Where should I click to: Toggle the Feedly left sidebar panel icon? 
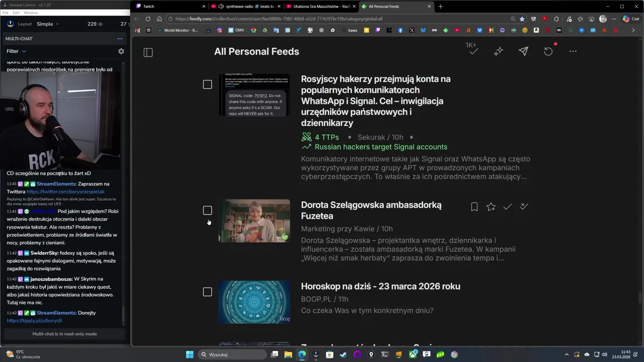148,52
